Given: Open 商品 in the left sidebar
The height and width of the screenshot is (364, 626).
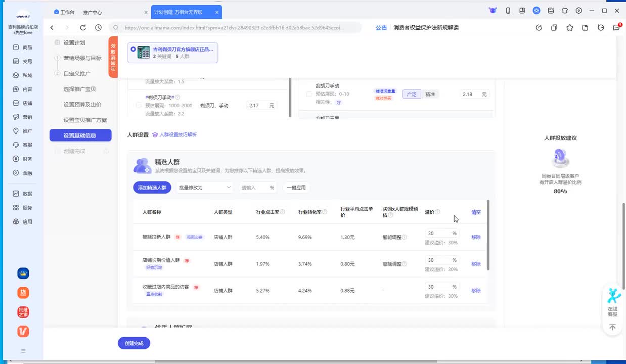Looking at the screenshot, I should (22, 47).
